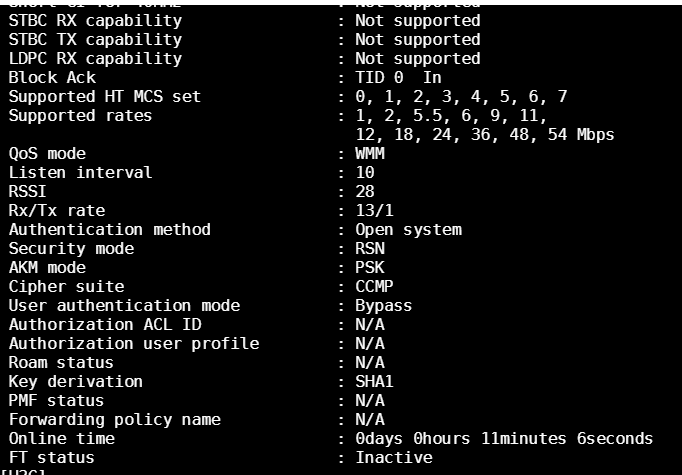Click the Listen interval value 10
This screenshot has height=475, width=682.
[x=365, y=172]
